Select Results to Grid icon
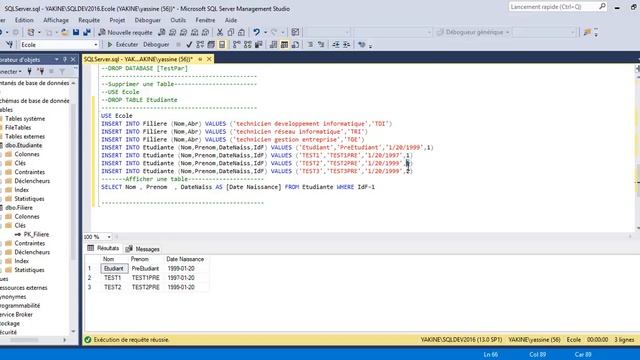 [284, 44]
